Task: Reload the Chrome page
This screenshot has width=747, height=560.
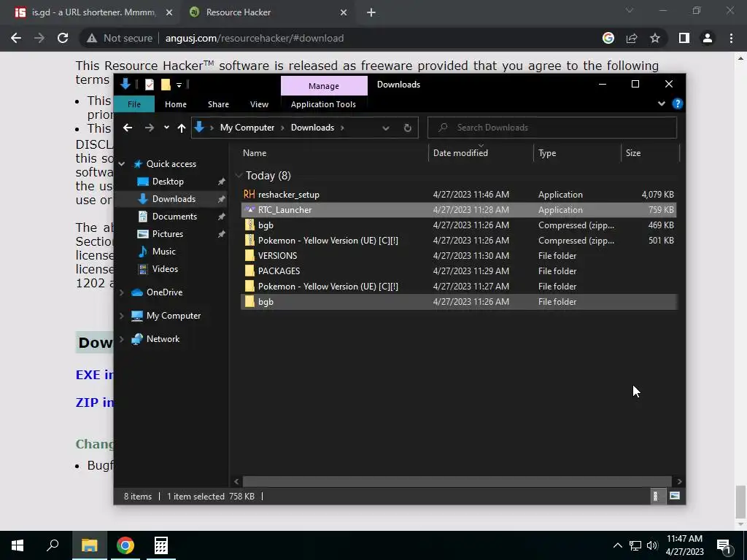Action: pos(63,38)
